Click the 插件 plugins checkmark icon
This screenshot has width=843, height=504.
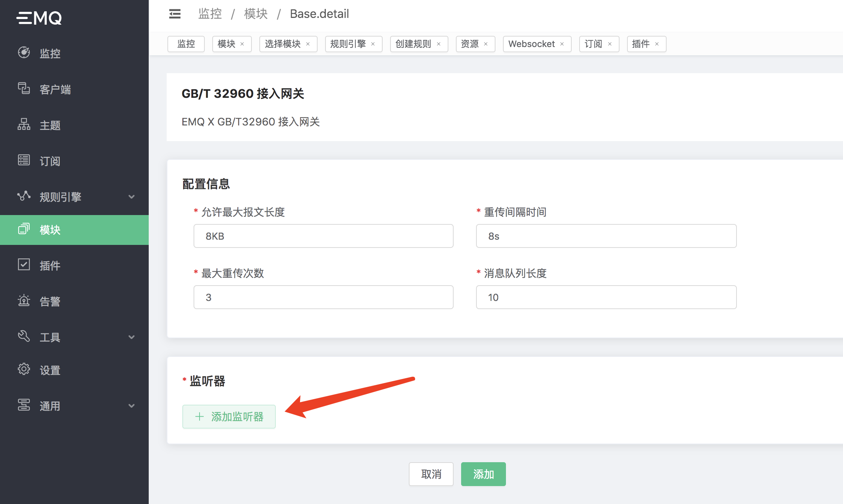click(x=24, y=265)
